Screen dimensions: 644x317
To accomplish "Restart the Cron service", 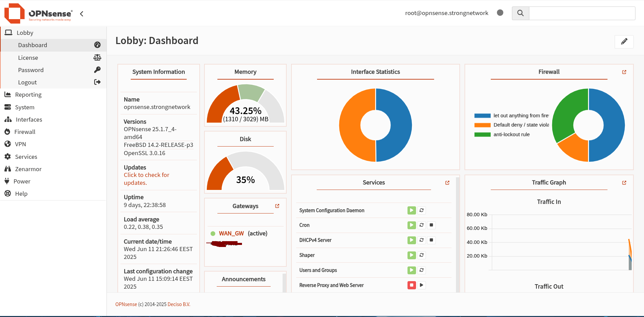I will (x=421, y=225).
